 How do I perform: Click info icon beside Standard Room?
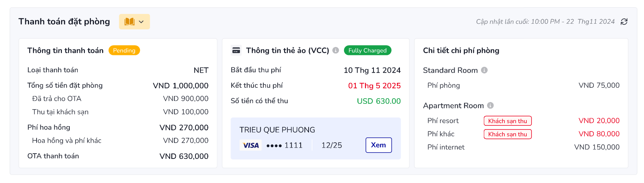[x=484, y=70]
